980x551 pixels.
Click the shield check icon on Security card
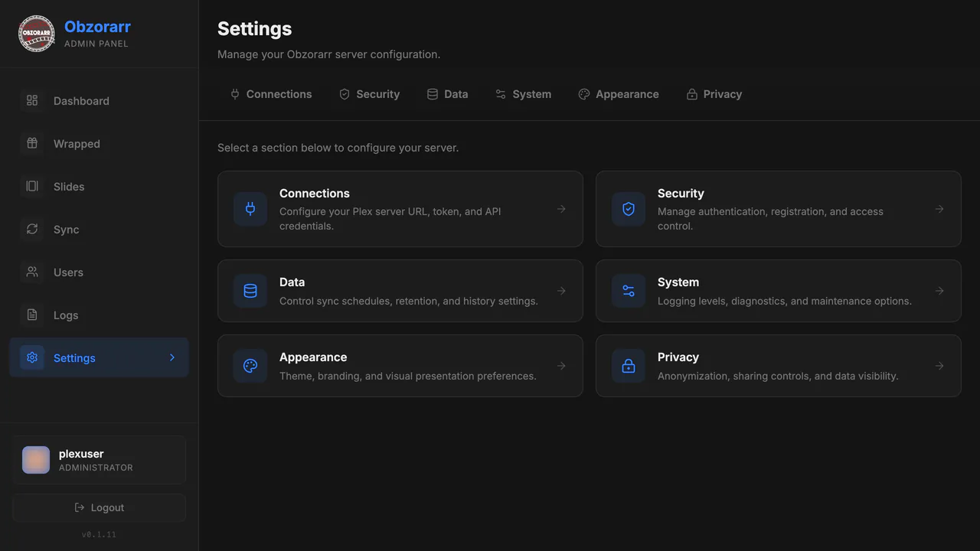(x=629, y=209)
